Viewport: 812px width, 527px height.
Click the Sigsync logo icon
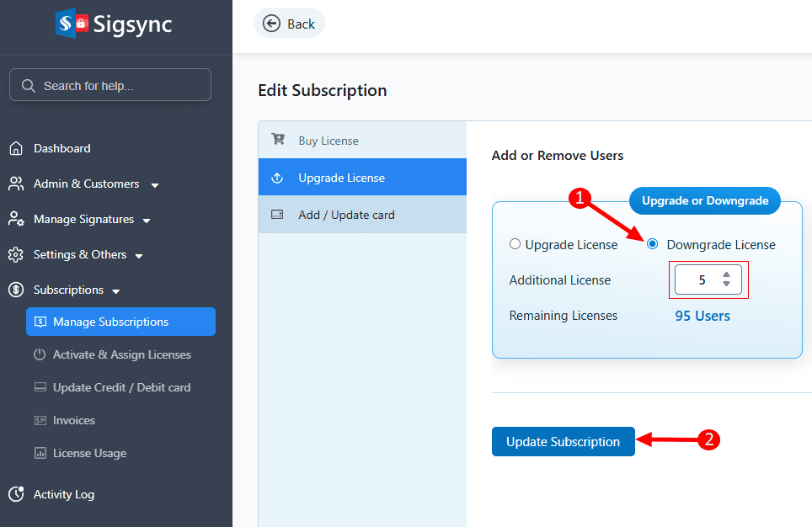pos(72,24)
